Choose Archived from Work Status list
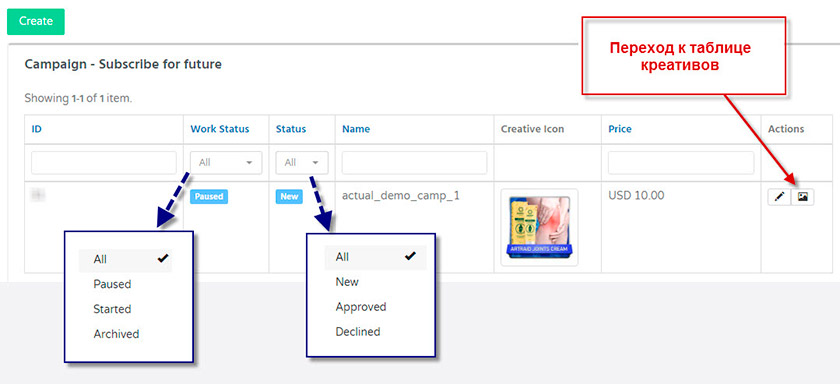The image size is (840, 384). coord(116,334)
